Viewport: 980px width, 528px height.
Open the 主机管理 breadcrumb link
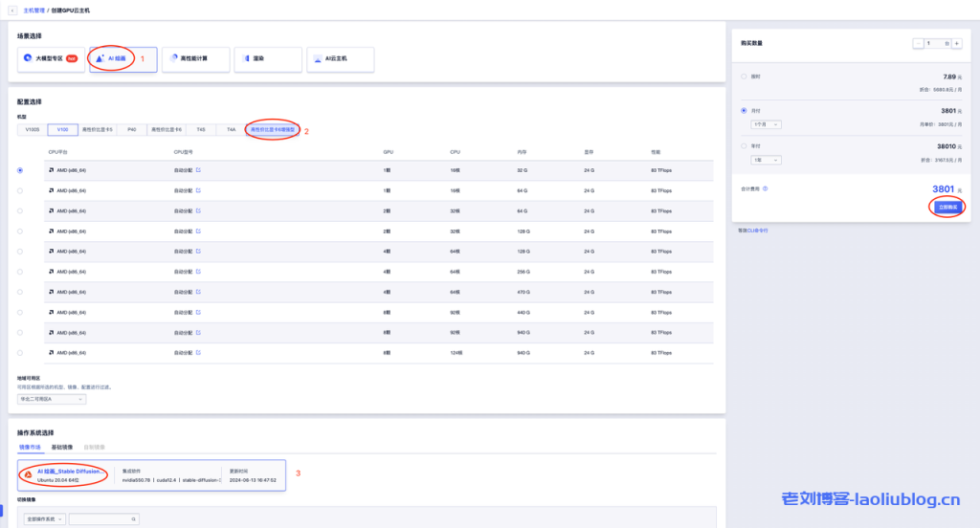pyautogui.click(x=34, y=10)
